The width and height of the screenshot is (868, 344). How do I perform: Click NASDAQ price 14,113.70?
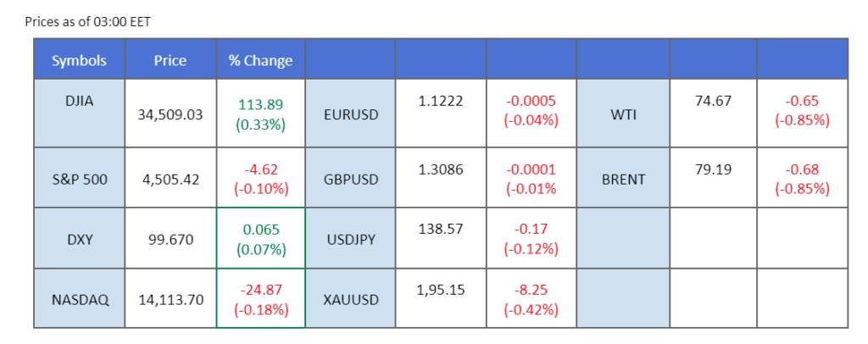click(x=170, y=299)
